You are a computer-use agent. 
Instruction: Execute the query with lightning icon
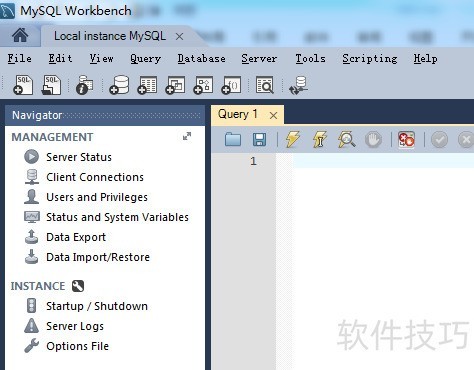tap(293, 139)
